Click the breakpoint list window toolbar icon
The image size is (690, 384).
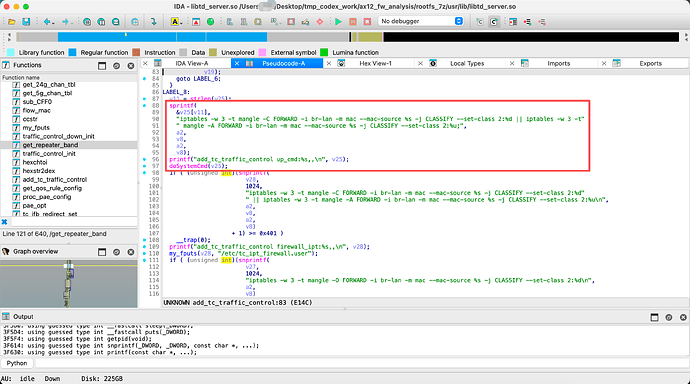click(x=513, y=22)
